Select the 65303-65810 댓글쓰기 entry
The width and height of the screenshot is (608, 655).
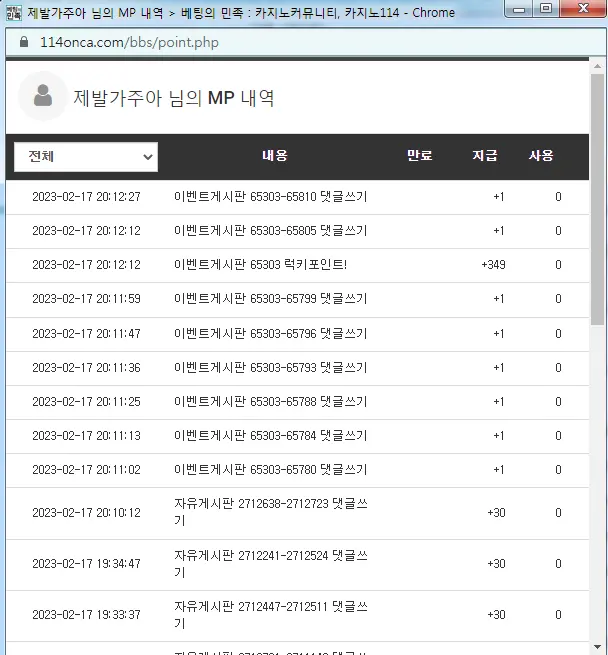pyautogui.click(x=297, y=197)
